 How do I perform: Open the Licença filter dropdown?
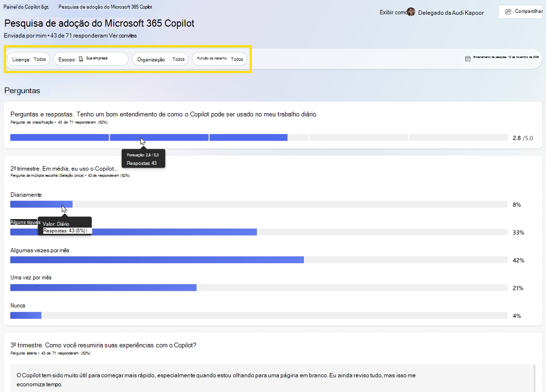[x=29, y=59]
